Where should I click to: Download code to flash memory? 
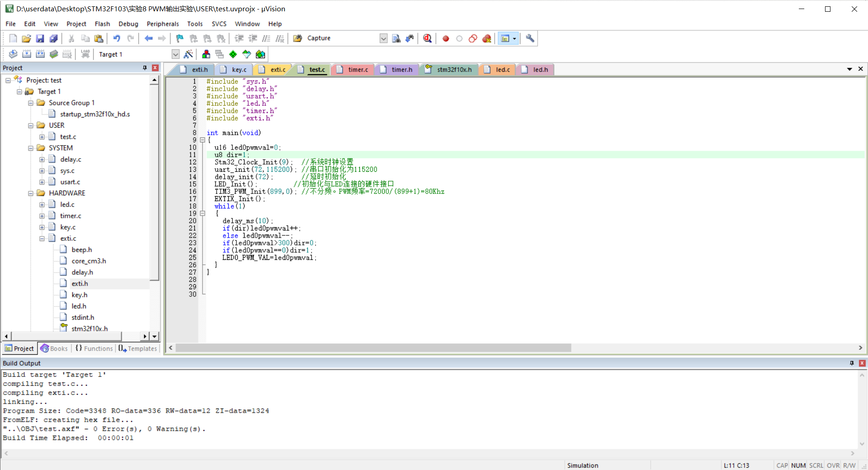(x=85, y=54)
